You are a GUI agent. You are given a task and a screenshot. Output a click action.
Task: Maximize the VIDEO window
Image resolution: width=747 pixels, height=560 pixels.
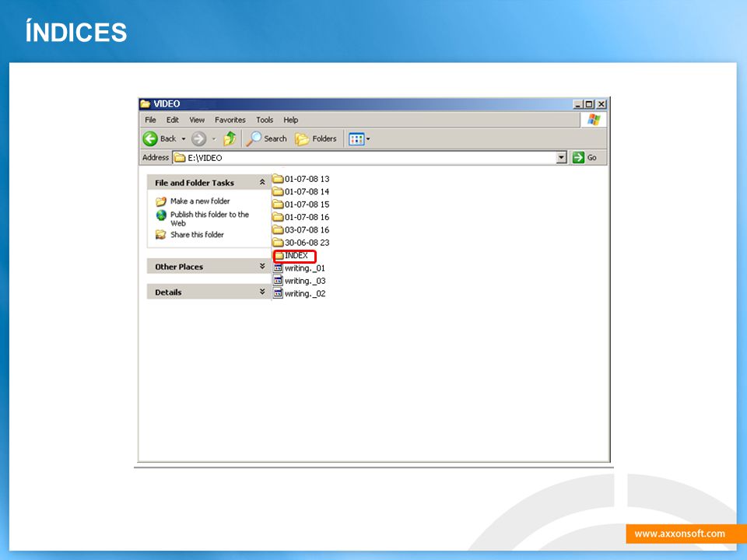point(589,103)
